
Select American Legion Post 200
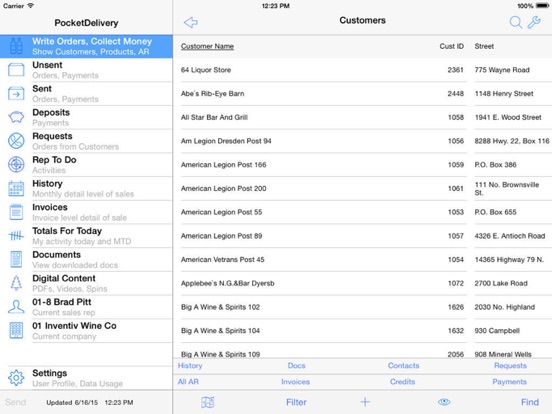224,188
